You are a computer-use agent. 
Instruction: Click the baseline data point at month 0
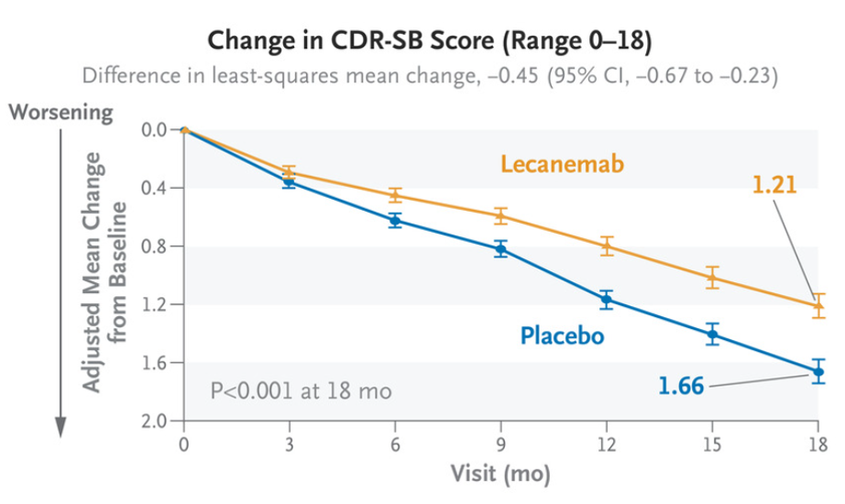(184, 130)
